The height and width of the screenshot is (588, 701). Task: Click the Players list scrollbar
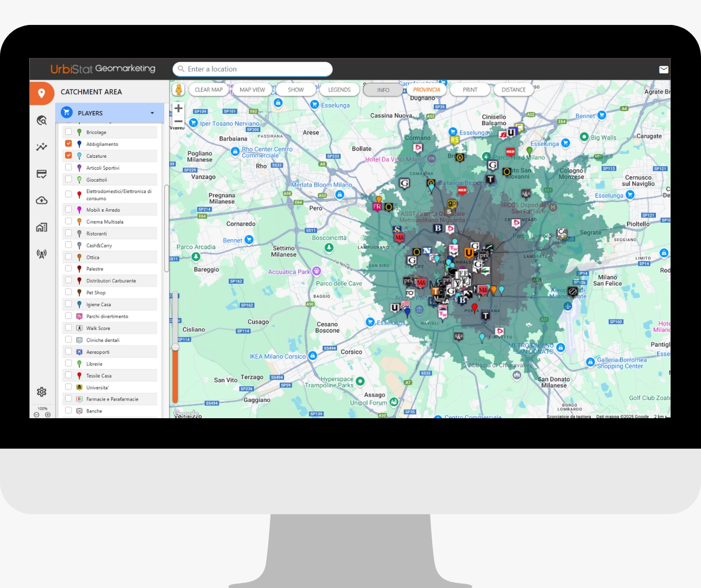pos(166,228)
